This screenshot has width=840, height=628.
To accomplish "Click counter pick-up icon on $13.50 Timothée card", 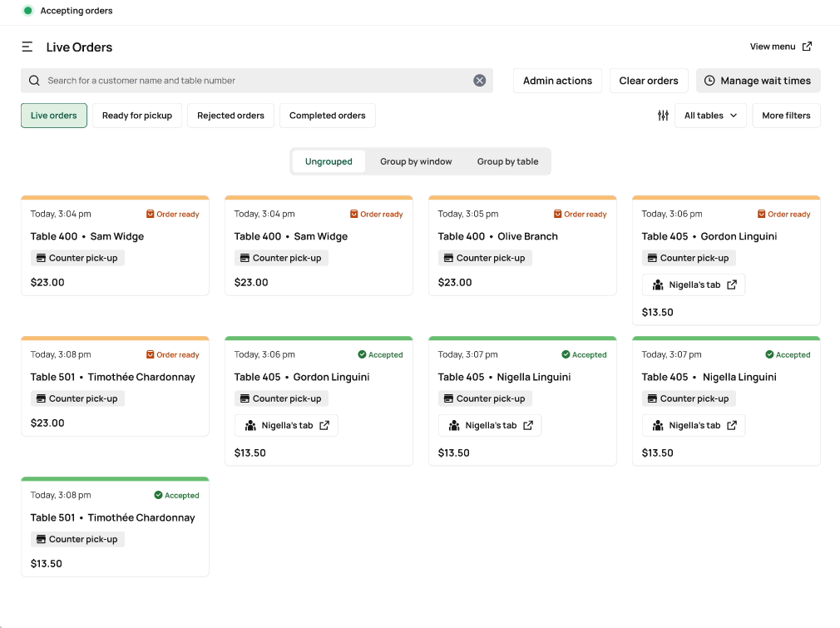I will click(41, 539).
